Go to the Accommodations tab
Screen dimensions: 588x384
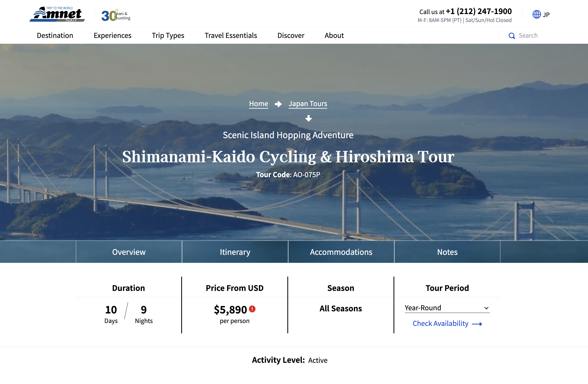pyautogui.click(x=341, y=252)
